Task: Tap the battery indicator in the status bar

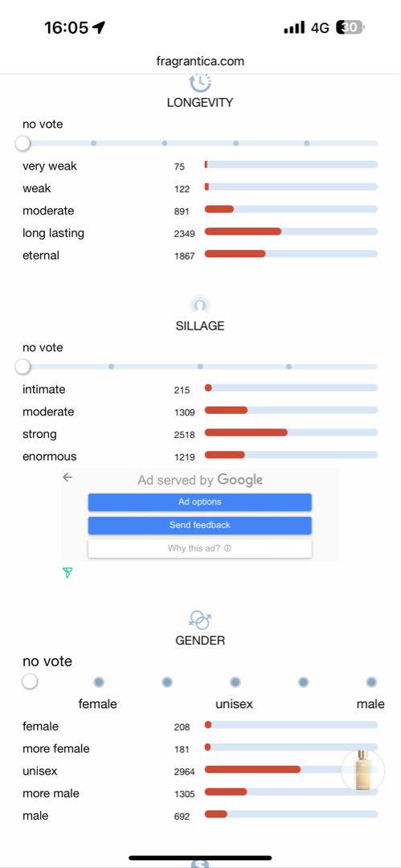Action: click(350, 27)
